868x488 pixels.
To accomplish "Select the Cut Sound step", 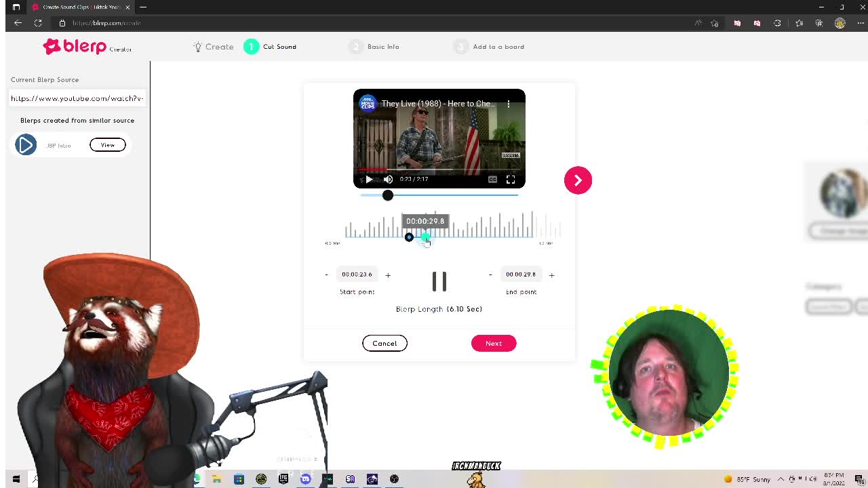I will click(271, 47).
